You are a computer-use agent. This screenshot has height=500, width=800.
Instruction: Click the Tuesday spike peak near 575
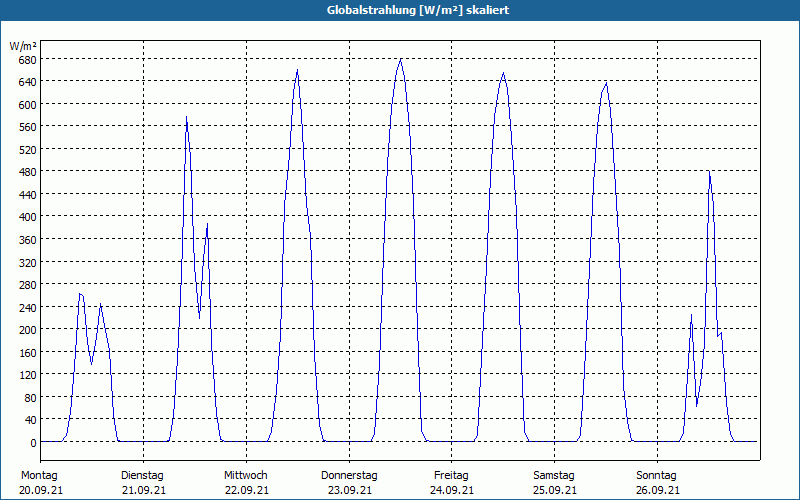click(187, 117)
